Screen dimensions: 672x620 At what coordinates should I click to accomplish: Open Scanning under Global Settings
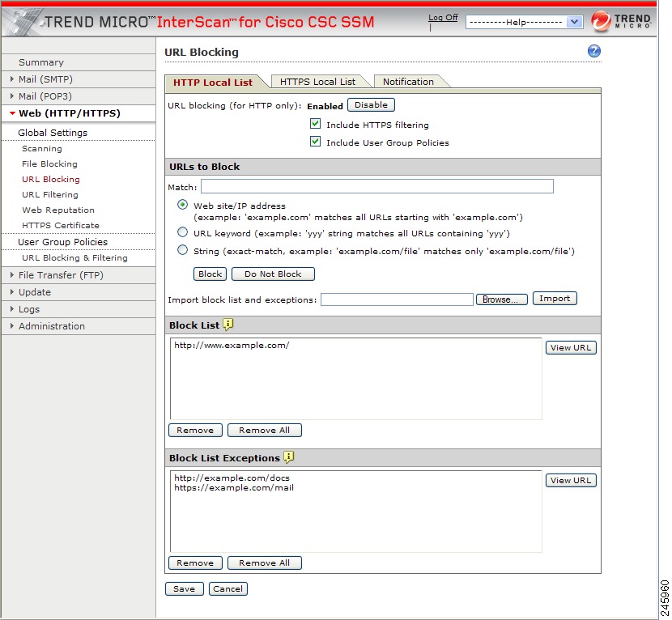(42, 149)
